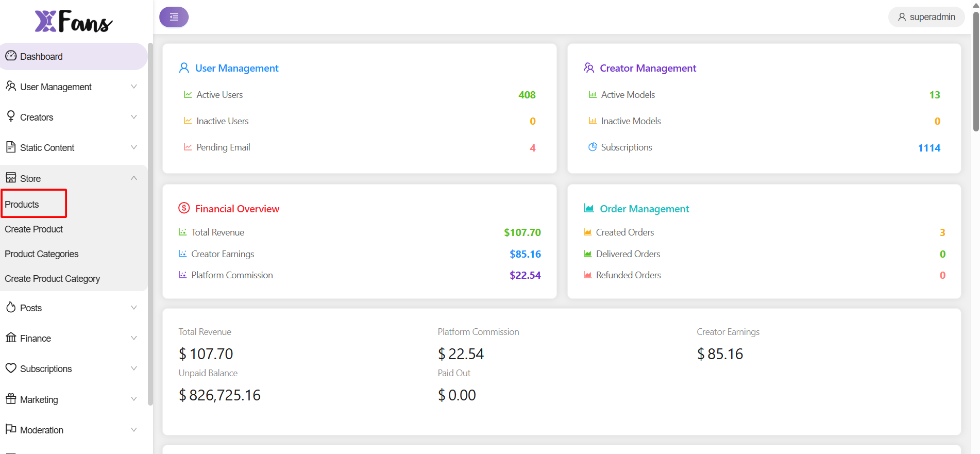Click the Dashboard gauge icon

click(x=11, y=56)
